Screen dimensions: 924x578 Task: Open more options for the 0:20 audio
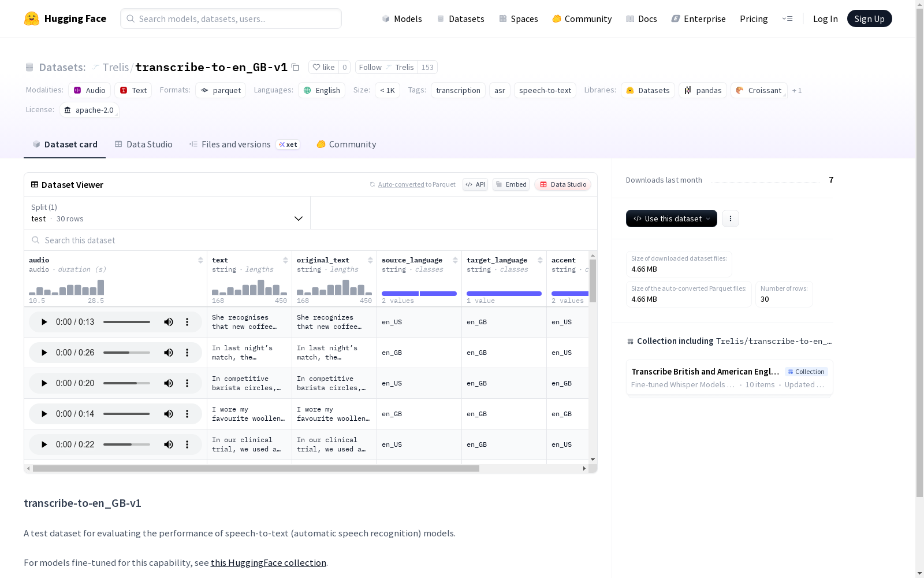(x=187, y=383)
